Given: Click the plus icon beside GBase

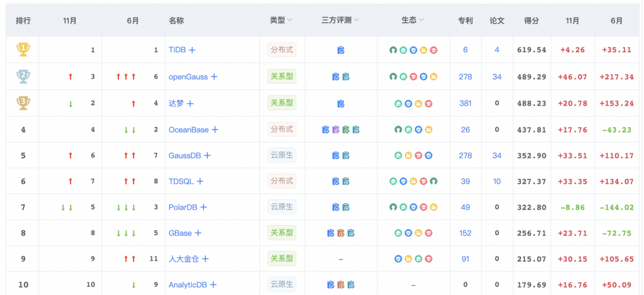Looking at the screenshot, I should click(198, 232).
